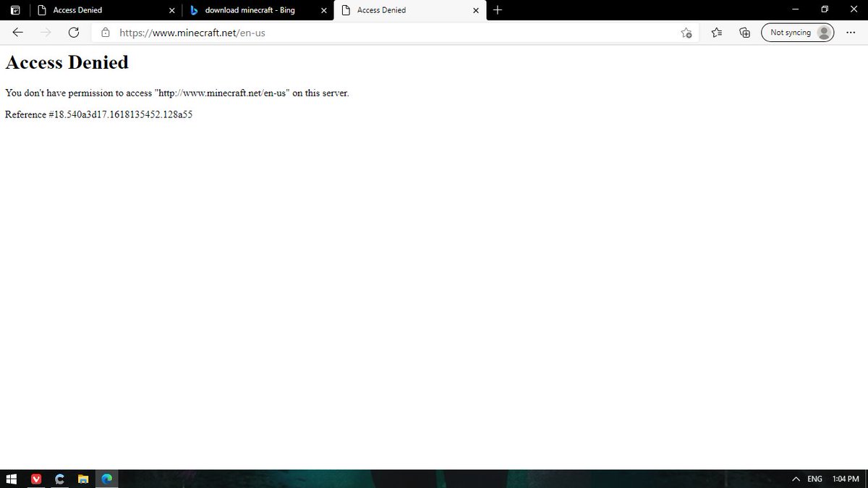Click the Not syncing profile button
The image size is (868, 488).
point(798,33)
